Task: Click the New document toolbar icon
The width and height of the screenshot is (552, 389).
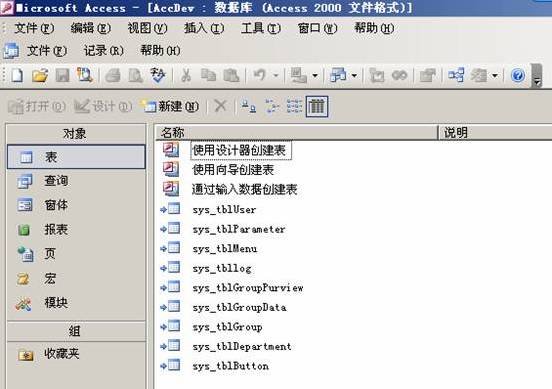Action: point(17,75)
